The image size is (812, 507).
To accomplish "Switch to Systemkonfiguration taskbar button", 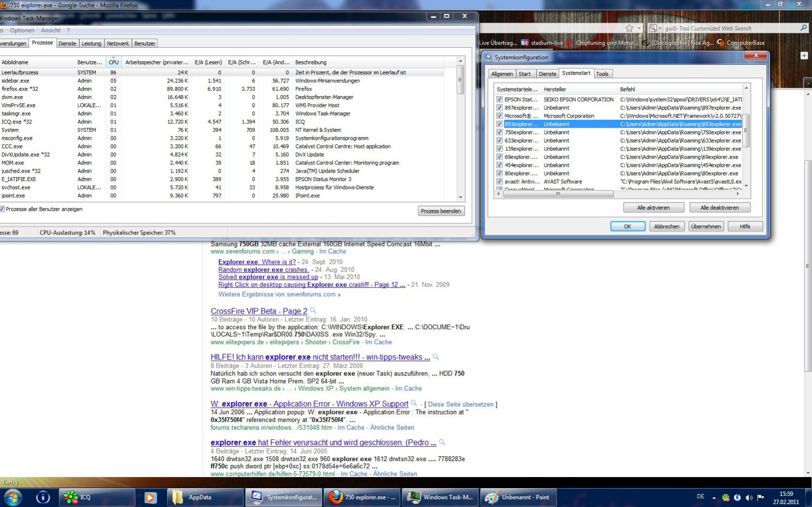I will coord(284,497).
